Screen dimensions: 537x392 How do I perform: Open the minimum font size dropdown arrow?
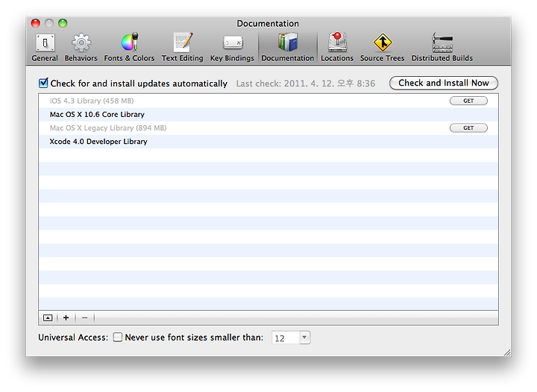coord(304,338)
